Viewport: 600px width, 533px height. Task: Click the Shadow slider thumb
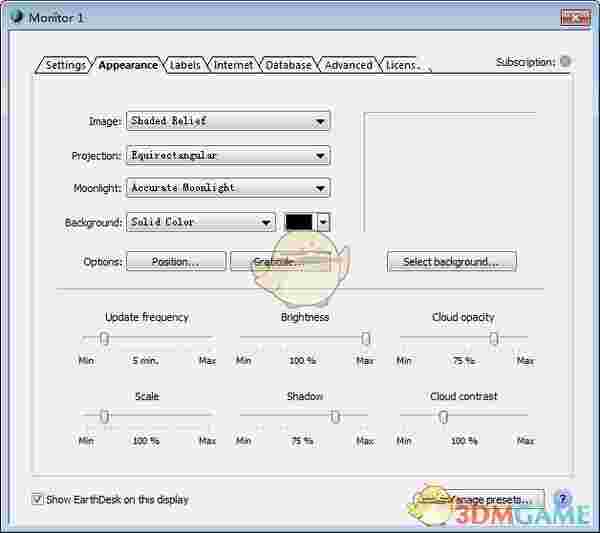[335, 416]
